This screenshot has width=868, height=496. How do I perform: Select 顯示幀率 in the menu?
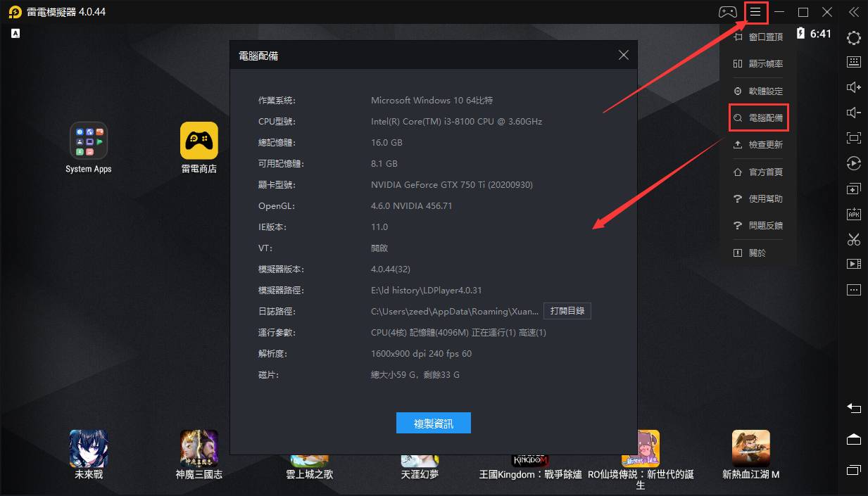[x=758, y=64]
